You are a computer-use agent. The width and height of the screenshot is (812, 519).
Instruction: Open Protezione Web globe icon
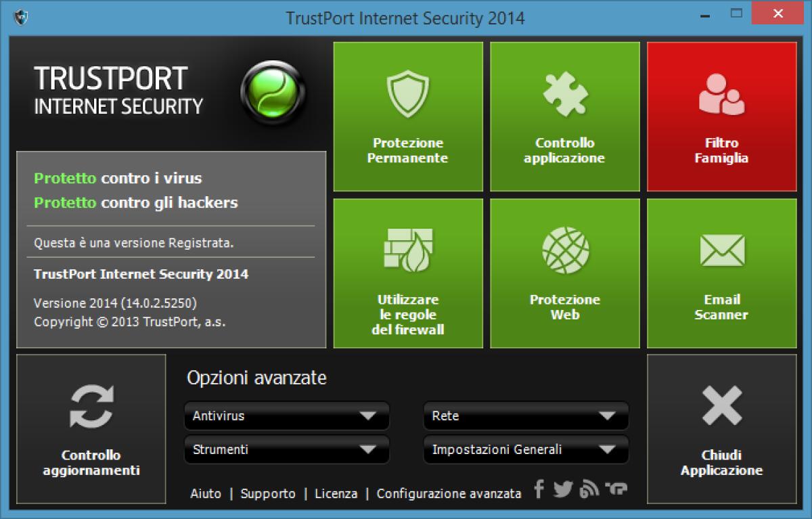tap(564, 271)
